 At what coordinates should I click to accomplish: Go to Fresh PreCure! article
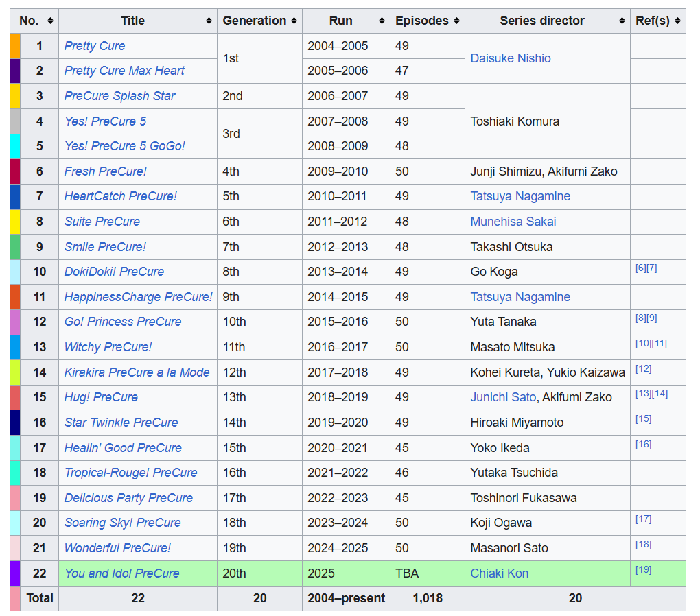[105, 171]
